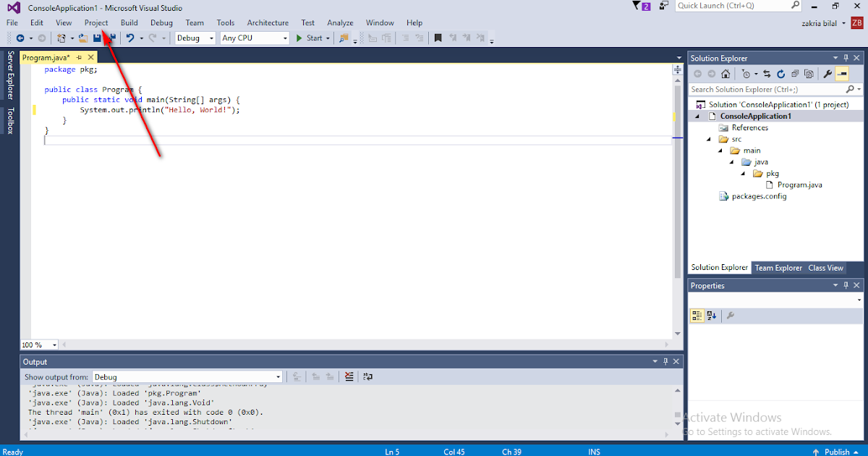This screenshot has width=868, height=456.
Task: Open the Server Explorer side tab
Action: (10, 75)
